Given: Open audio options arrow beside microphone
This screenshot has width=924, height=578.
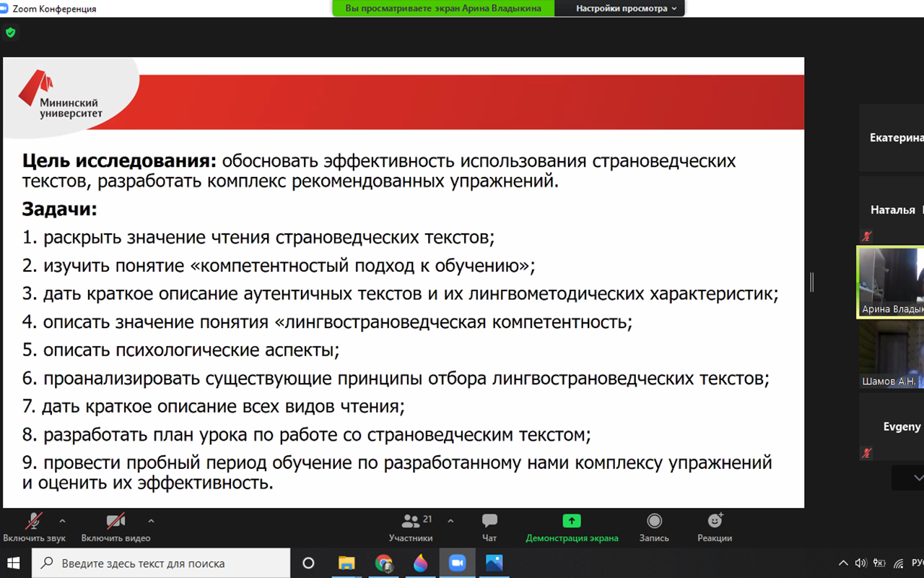Looking at the screenshot, I should click(62, 520).
